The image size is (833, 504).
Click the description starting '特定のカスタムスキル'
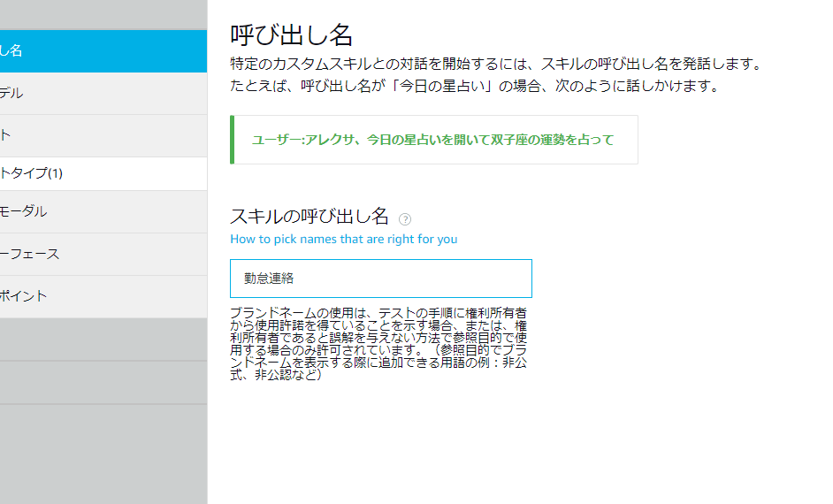point(496,74)
